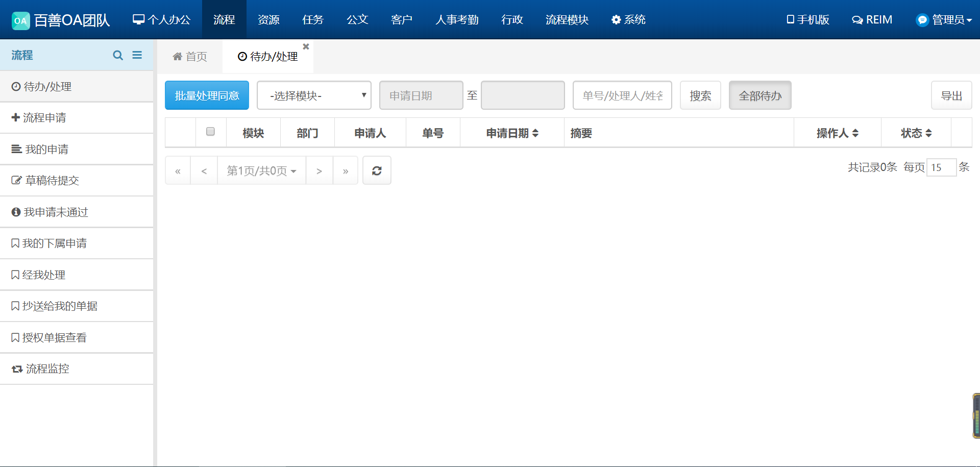This screenshot has height=467, width=980.
Task: Click the 全部待办 button
Action: point(760,95)
